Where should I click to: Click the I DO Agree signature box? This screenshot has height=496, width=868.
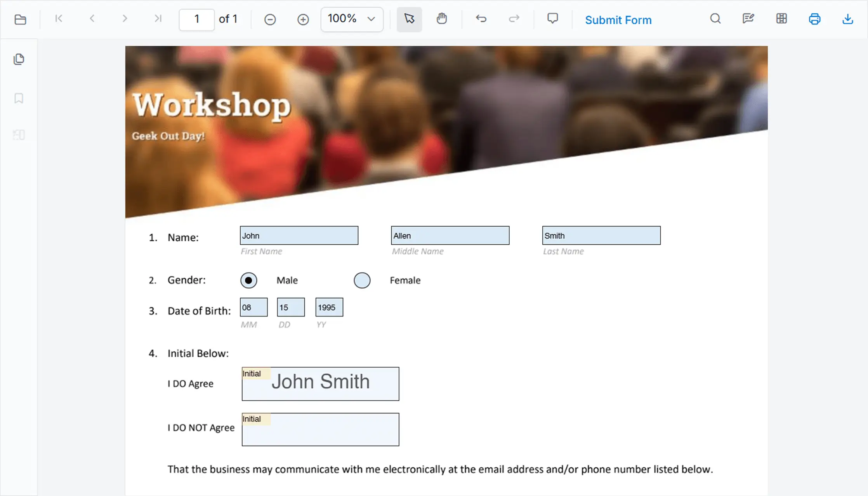[320, 384]
